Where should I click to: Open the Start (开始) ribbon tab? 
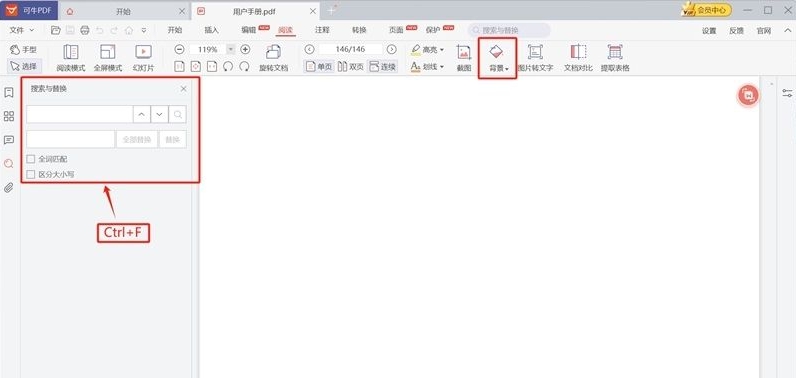tap(175, 30)
